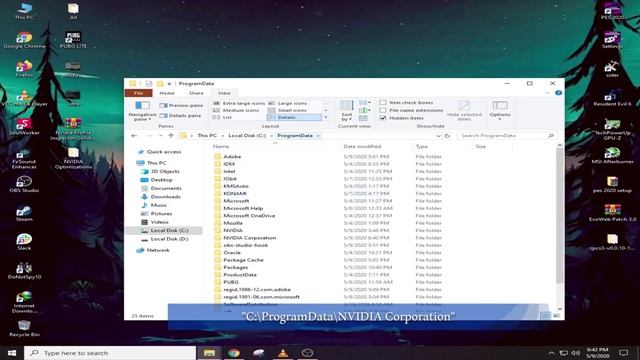Click Local Disk (C:) breadcrumb
The width and height of the screenshot is (640, 360).
coord(247,136)
